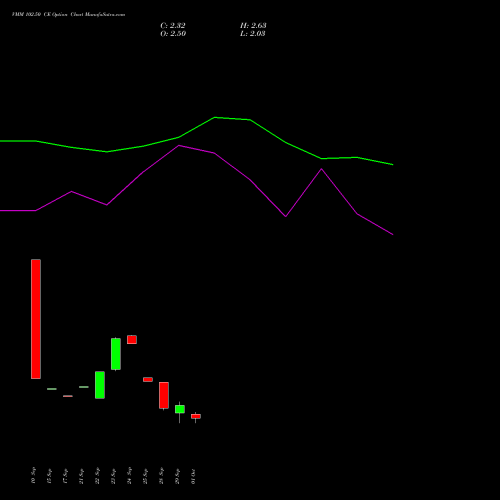Viewport: 500px width, 500px height.
Task: Click the red candlestick above 28 Sep
Action: pyautogui.click(x=164, y=395)
